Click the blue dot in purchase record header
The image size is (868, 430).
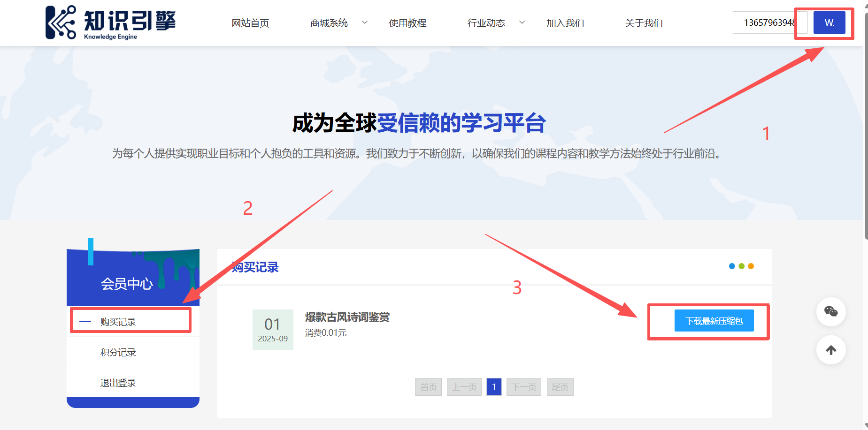732,266
